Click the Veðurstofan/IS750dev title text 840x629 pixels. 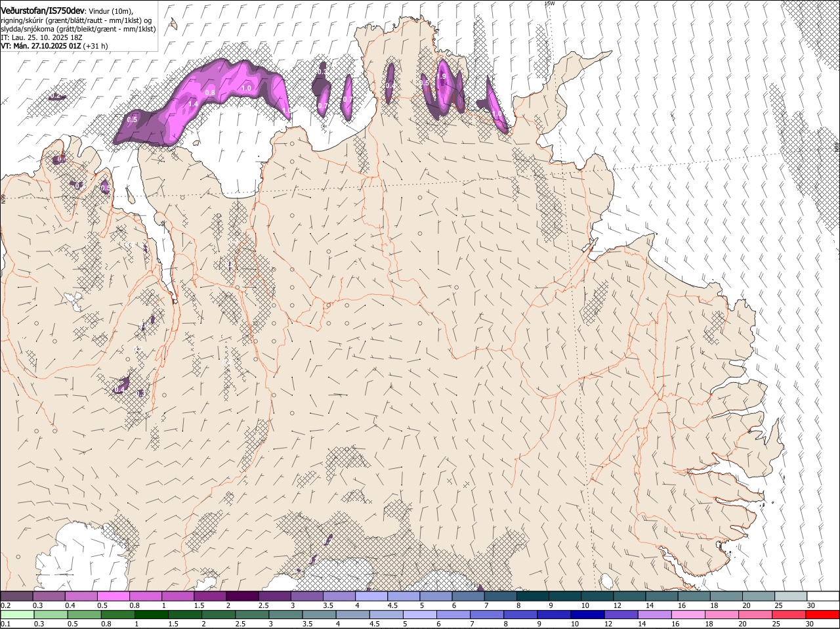[x=43, y=10]
